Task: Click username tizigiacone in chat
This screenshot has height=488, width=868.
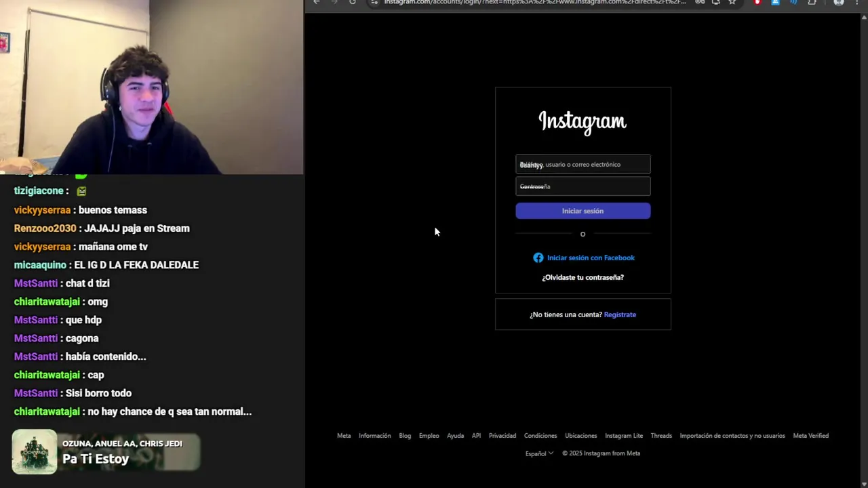Action: (x=39, y=191)
